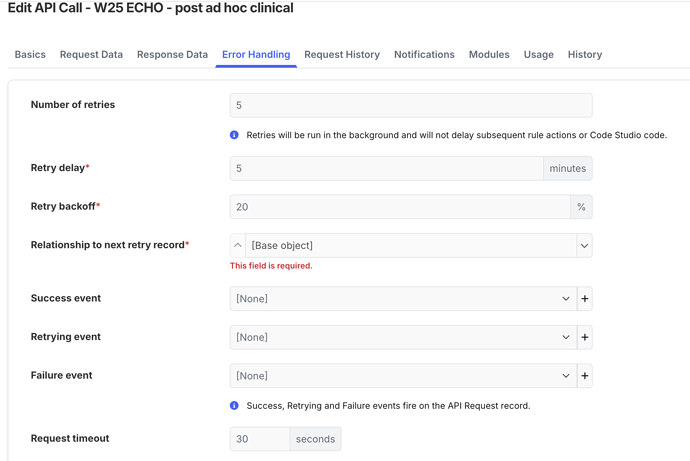Click the Request timeout seconds field
The height and width of the screenshot is (461, 690).
tap(260, 439)
